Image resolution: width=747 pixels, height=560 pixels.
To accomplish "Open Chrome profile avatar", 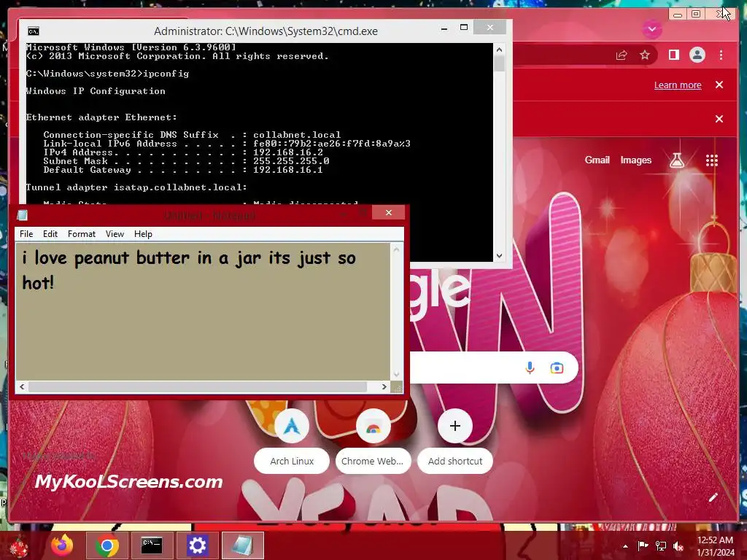I will tap(697, 55).
